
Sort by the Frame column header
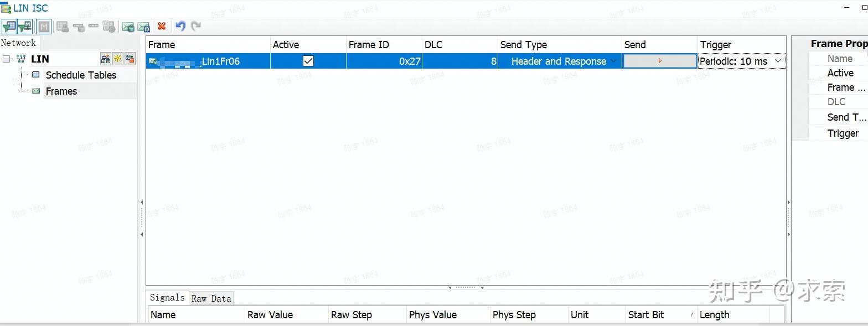coord(208,45)
